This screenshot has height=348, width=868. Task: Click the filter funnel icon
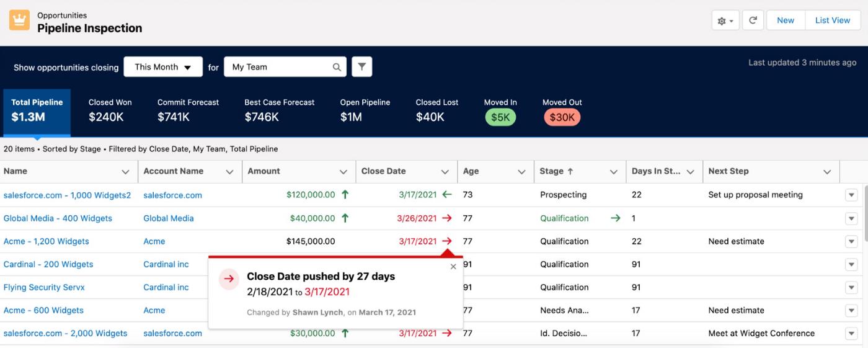361,67
